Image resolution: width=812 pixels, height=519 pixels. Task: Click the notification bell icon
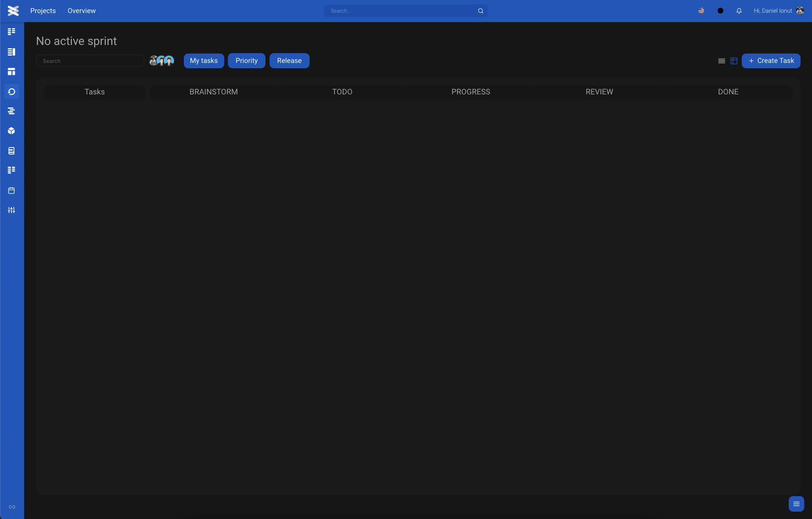coord(739,11)
